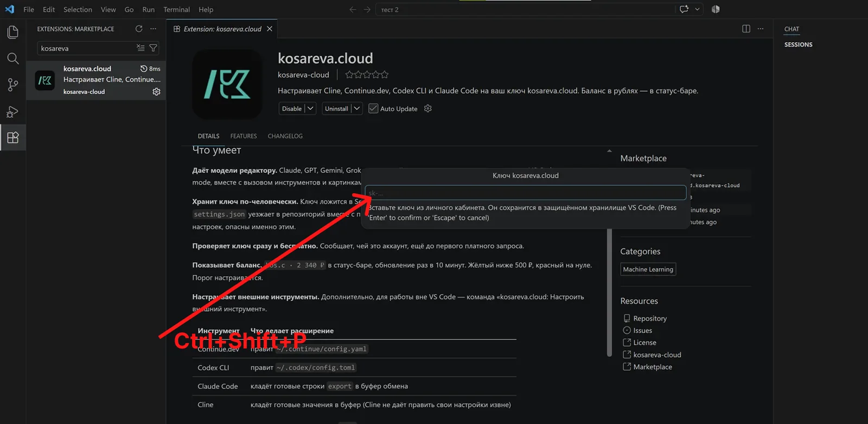This screenshot has width=868, height=424.
Task: Open the File menu
Action: pyautogui.click(x=29, y=9)
